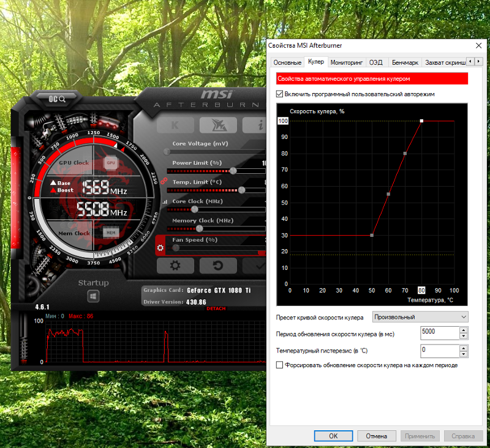Click the driver version 430.86 text

196,302
